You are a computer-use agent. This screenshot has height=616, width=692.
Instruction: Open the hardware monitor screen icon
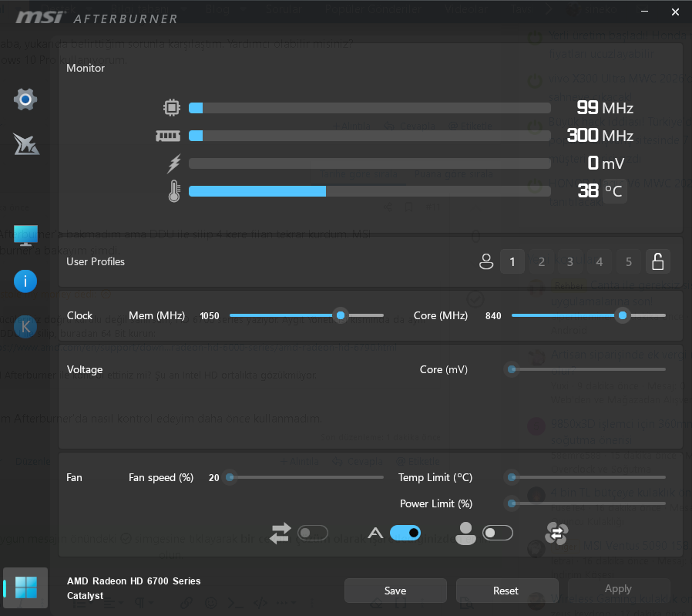tap(25, 236)
